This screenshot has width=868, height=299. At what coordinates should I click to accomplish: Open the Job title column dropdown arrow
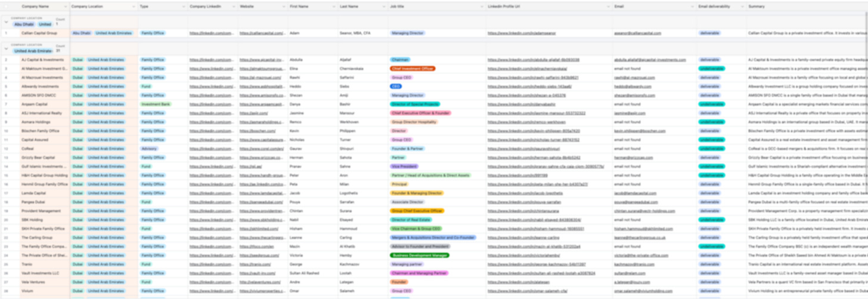click(482, 6)
